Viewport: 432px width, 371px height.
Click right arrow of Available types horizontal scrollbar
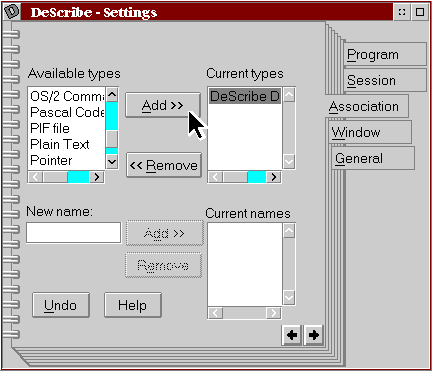(97, 177)
